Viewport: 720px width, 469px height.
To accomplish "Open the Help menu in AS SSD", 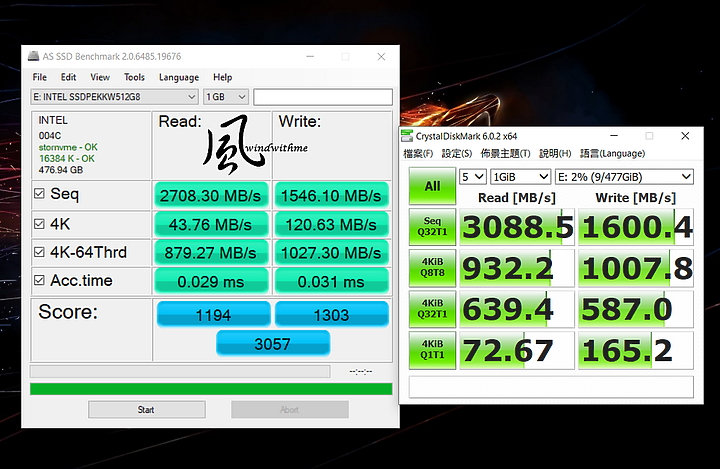I will (x=222, y=77).
